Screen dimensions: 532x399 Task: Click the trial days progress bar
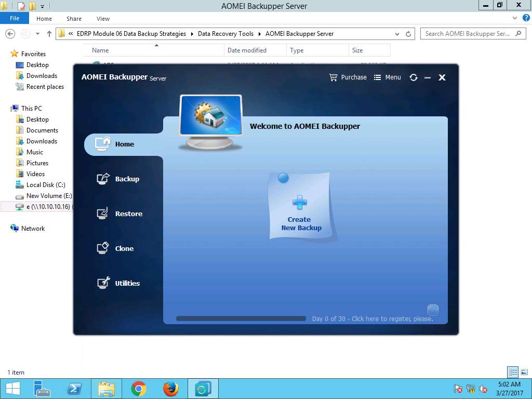coord(241,318)
